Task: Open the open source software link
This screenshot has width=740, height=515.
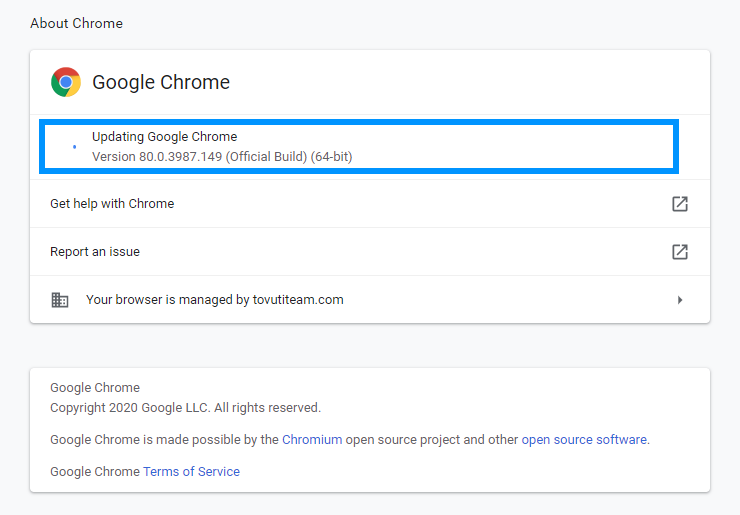Action: [584, 440]
